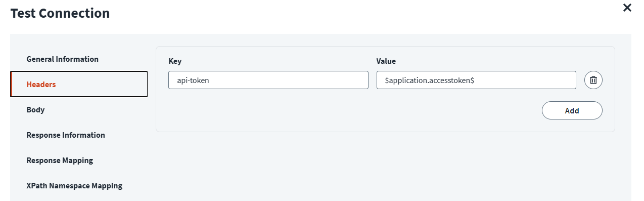Viewport: 644px width, 201px height.
Task: Delete the api-token header row
Action: (593, 80)
